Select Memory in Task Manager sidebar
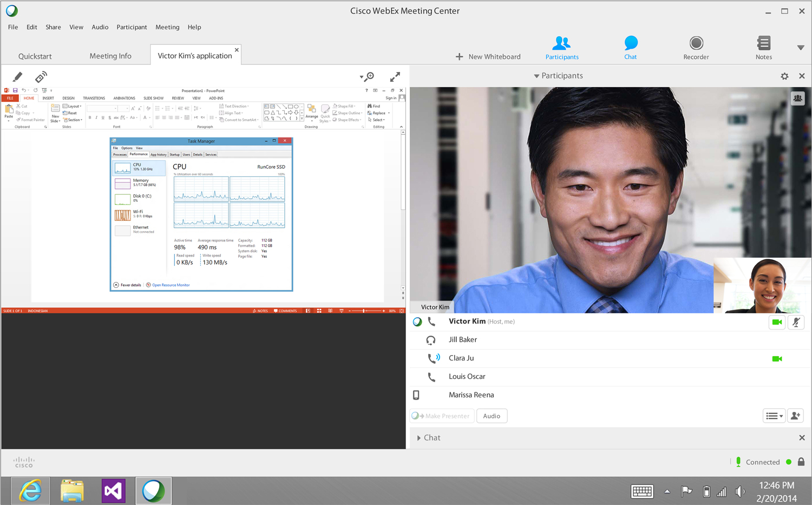The image size is (812, 505). 139,183
